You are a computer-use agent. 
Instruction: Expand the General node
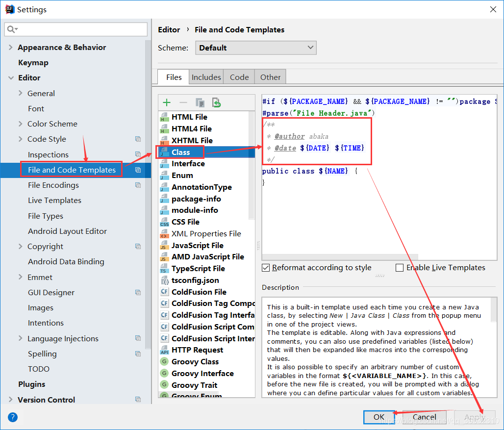(21, 93)
